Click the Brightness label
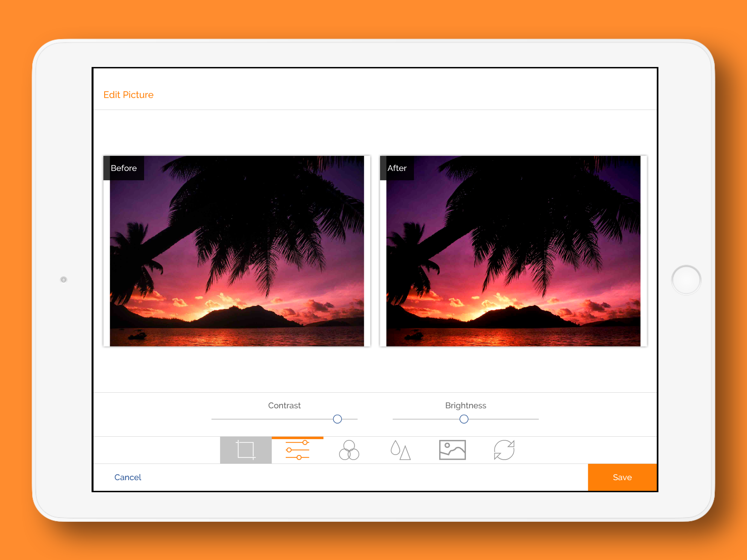The image size is (747, 560). click(465, 406)
